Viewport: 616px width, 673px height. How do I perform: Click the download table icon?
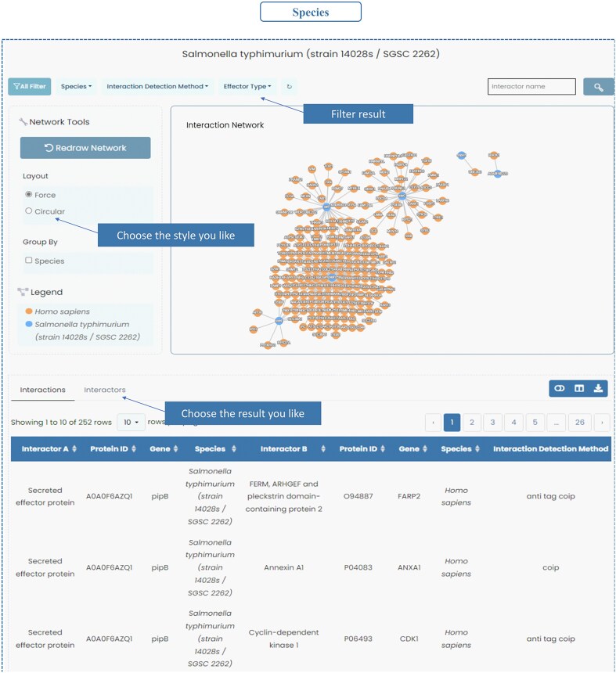coord(598,388)
